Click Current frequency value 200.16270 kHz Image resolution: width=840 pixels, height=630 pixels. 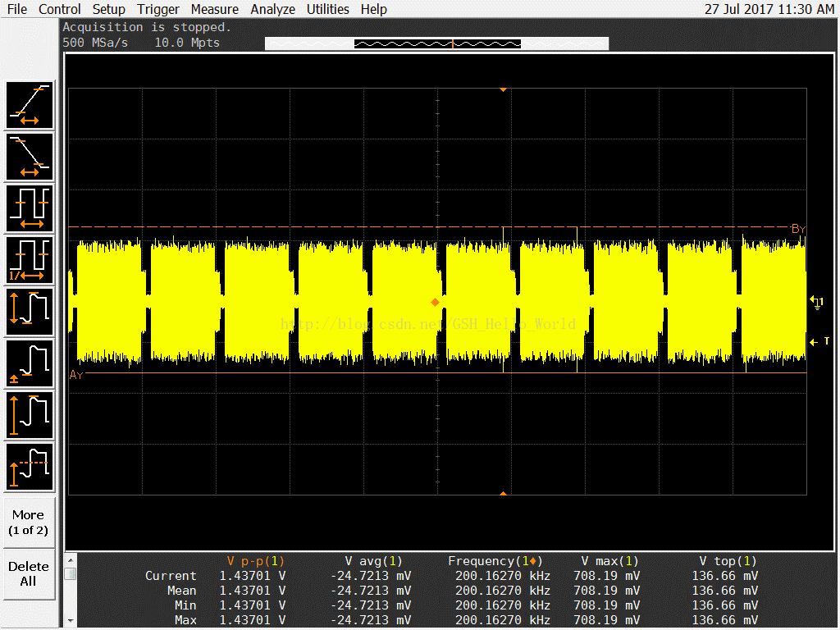(503, 576)
